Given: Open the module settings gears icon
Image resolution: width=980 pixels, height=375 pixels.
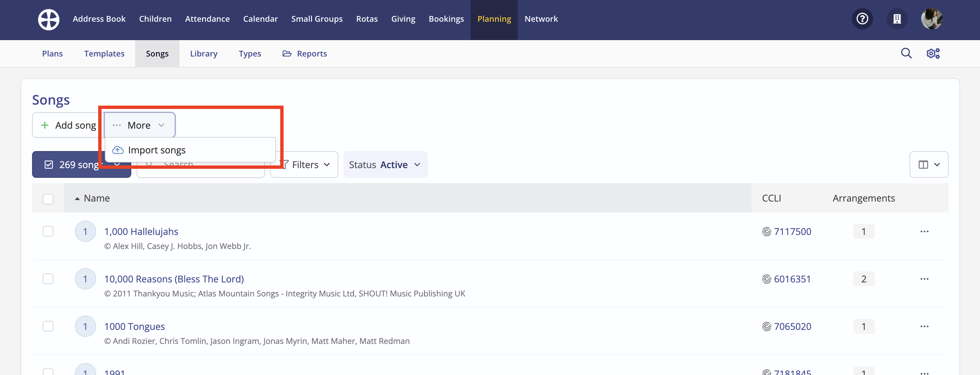Looking at the screenshot, I should (x=933, y=53).
